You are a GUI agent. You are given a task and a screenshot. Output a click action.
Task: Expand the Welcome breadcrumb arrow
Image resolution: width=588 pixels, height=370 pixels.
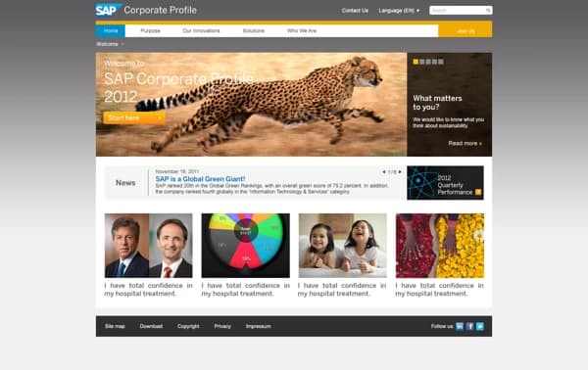[122, 44]
